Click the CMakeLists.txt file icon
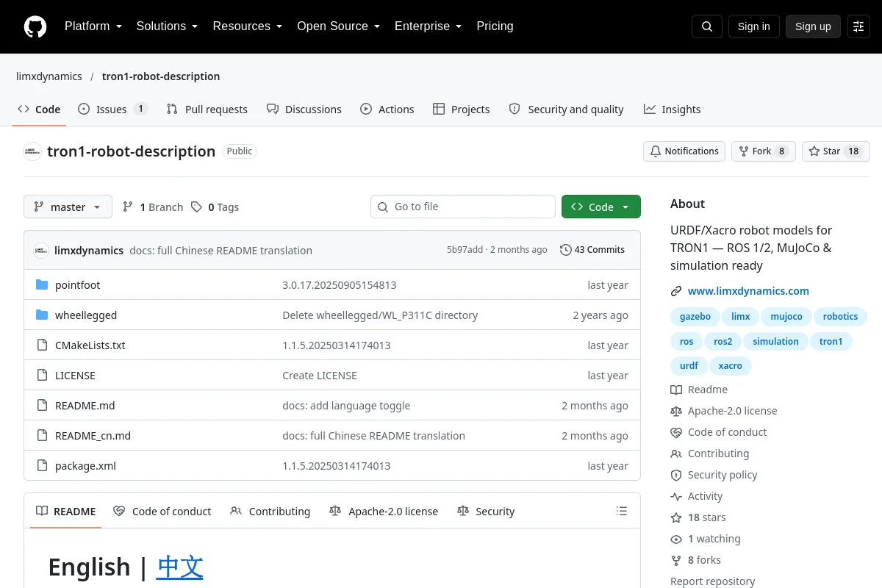The height and width of the screenshot is (588, 882). coord(42,345)
